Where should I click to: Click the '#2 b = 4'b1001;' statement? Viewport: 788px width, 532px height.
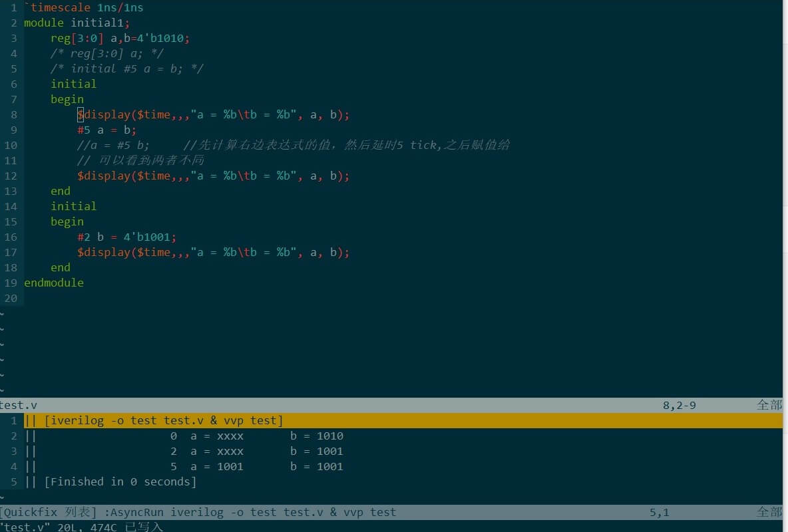[126, 237]
